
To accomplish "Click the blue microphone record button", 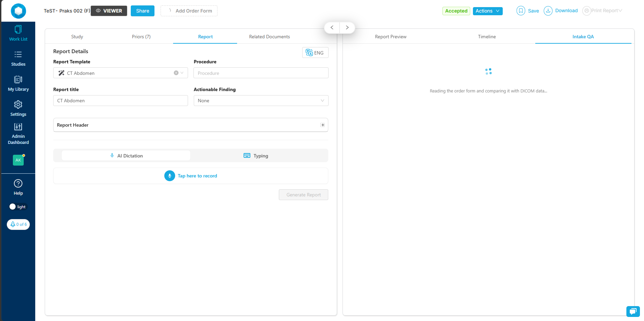I will tap(170, 176).
